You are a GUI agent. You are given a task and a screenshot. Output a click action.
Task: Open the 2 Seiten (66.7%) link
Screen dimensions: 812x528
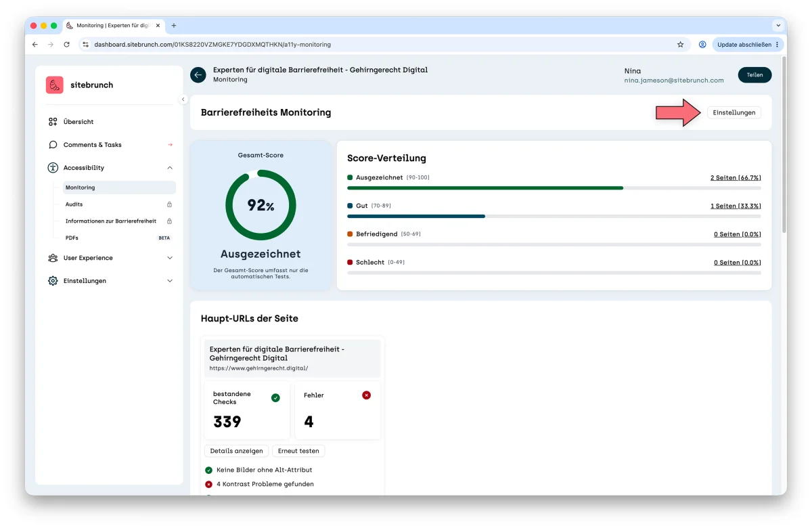pos(736,177)
